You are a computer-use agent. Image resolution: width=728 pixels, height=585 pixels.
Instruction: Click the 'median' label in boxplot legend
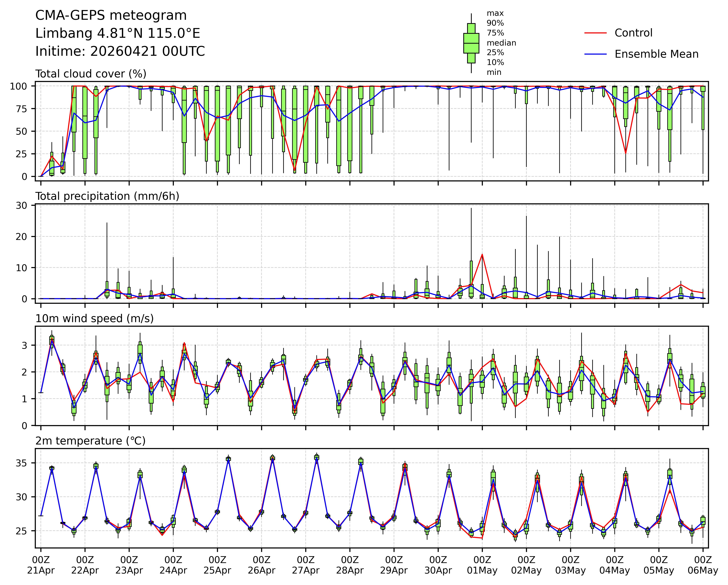click(501, 43)
